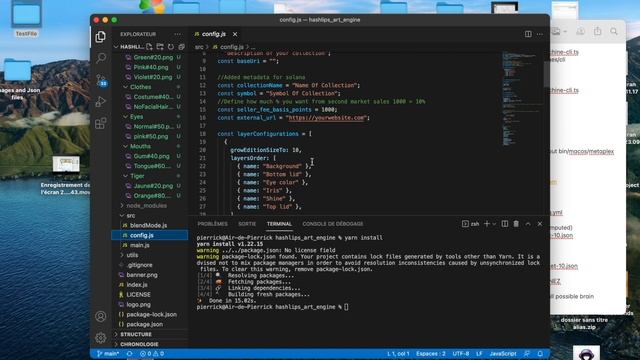The image size is (640, 360).
Task: Open banner.png file
Action: (142, 275)
